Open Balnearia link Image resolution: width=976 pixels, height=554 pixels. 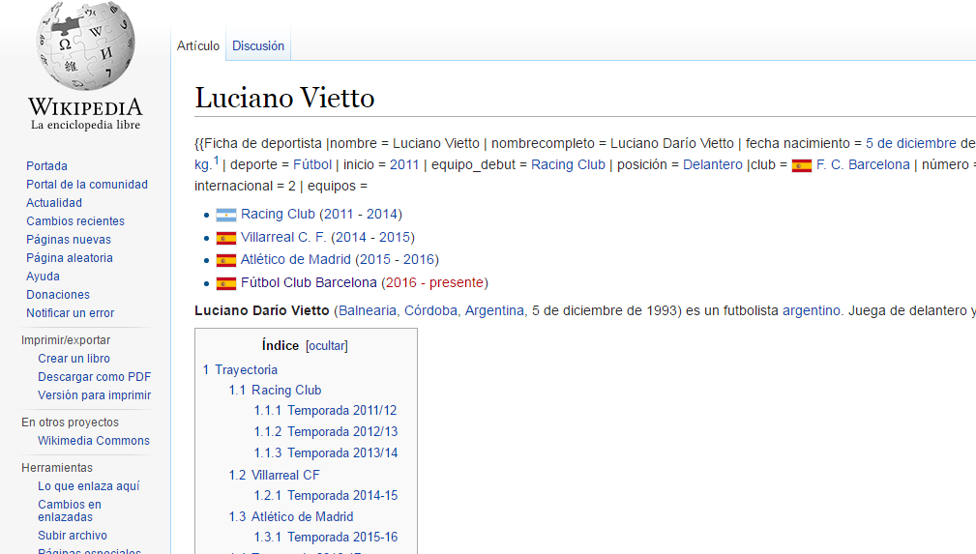367,311
